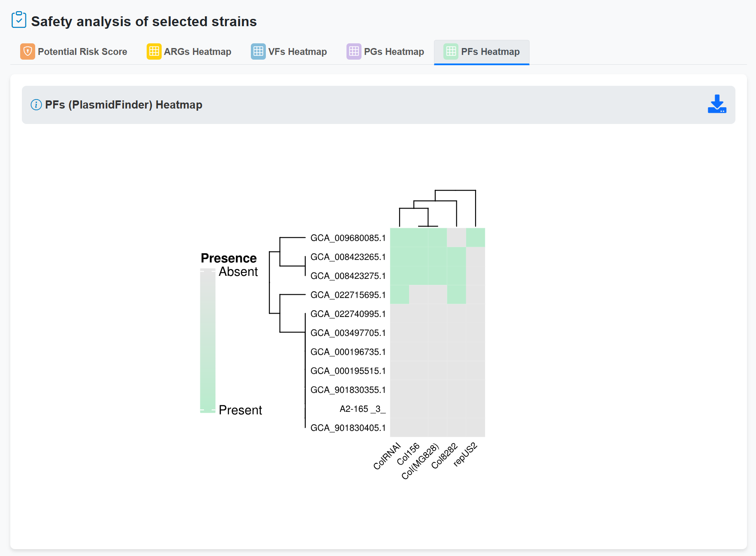
Task: Click the GCA_022715695.1 row label
Action: [348, 295]
